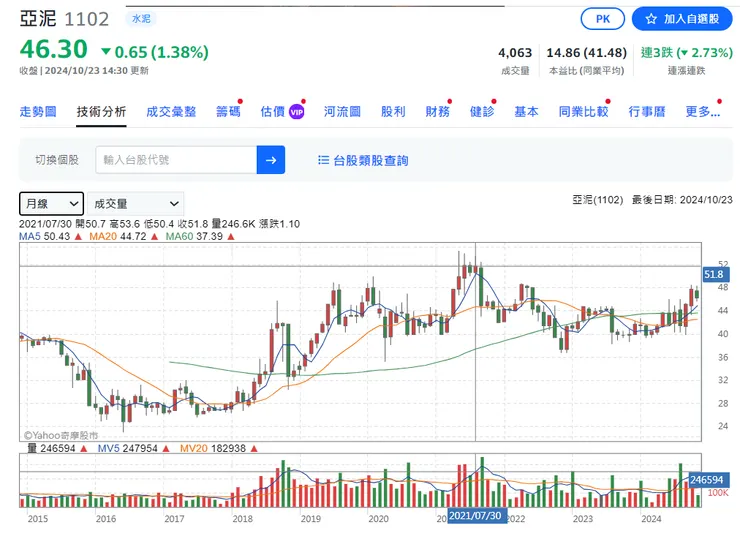Screen dimensions: 740x536
Task: Click the 2021/07/30 date marker
Action: point(475,516)
